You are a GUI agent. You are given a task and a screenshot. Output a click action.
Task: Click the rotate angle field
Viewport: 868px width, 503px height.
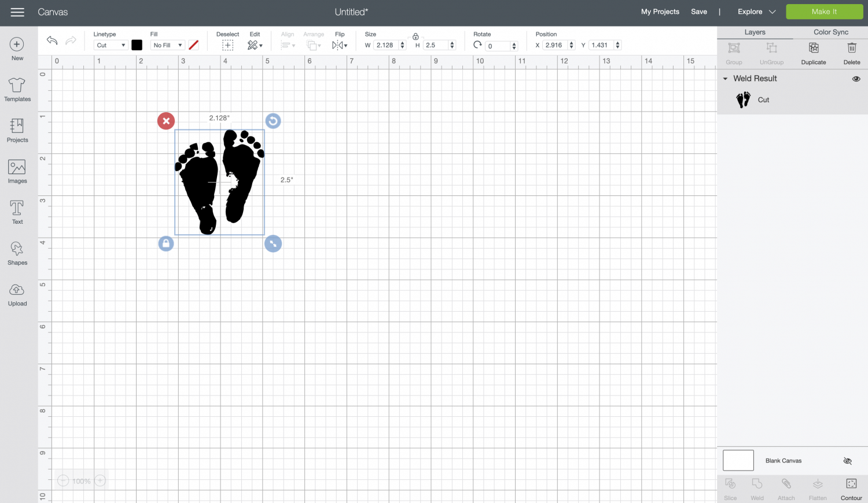(498, 46)
